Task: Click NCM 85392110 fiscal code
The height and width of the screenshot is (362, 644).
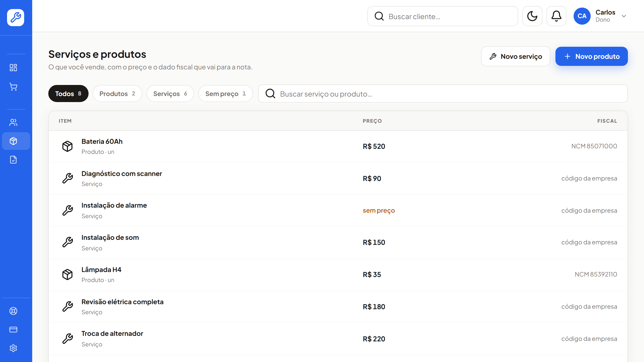Action: click(596, 274)
